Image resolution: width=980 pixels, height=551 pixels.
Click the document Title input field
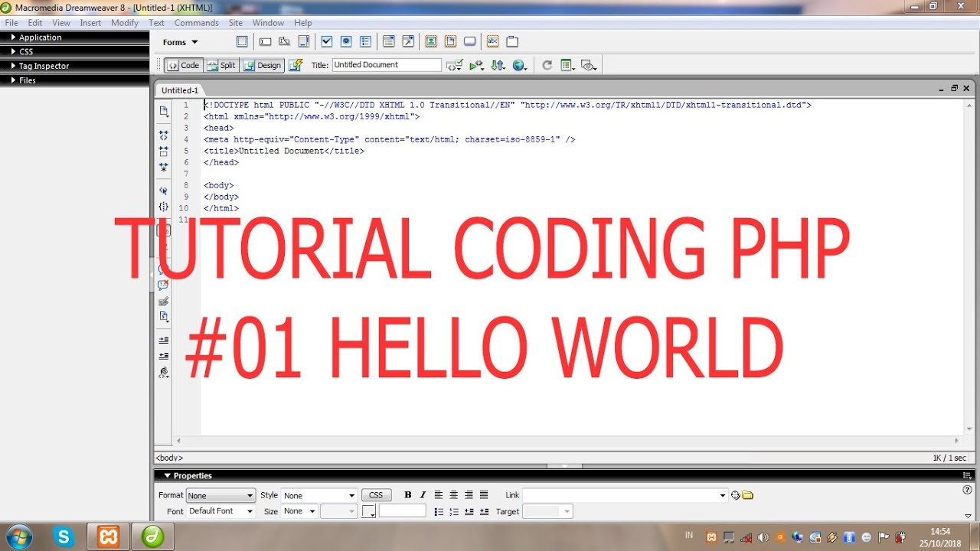[x=387, y=65]
